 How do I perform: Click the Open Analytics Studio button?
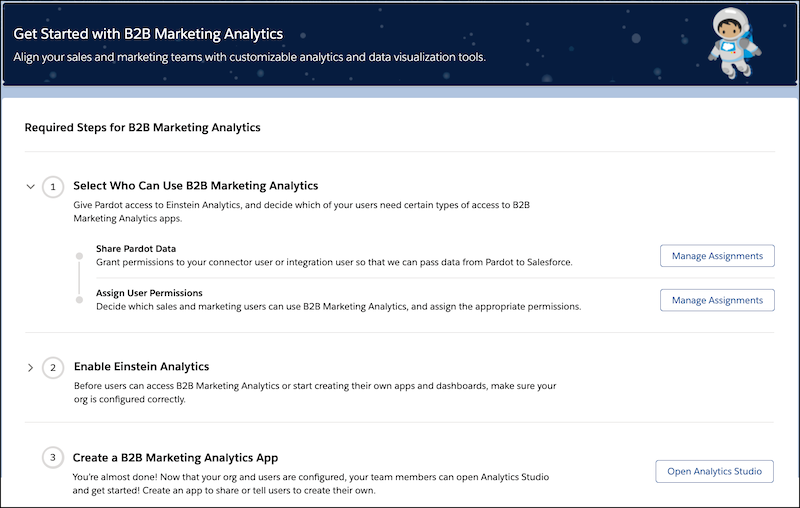pos(714,471)
